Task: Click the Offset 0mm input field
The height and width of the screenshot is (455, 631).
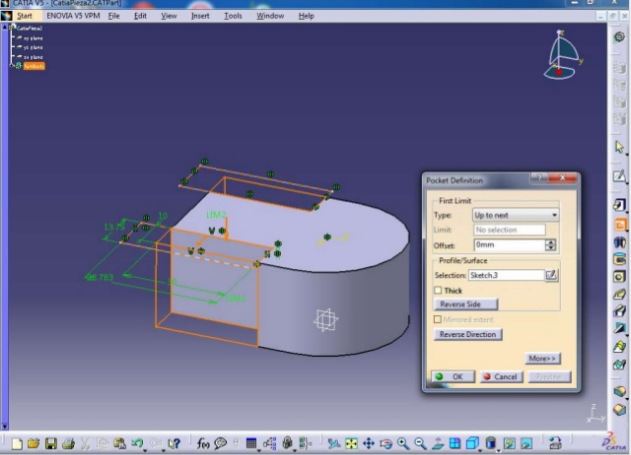Action: pos(509,245)
